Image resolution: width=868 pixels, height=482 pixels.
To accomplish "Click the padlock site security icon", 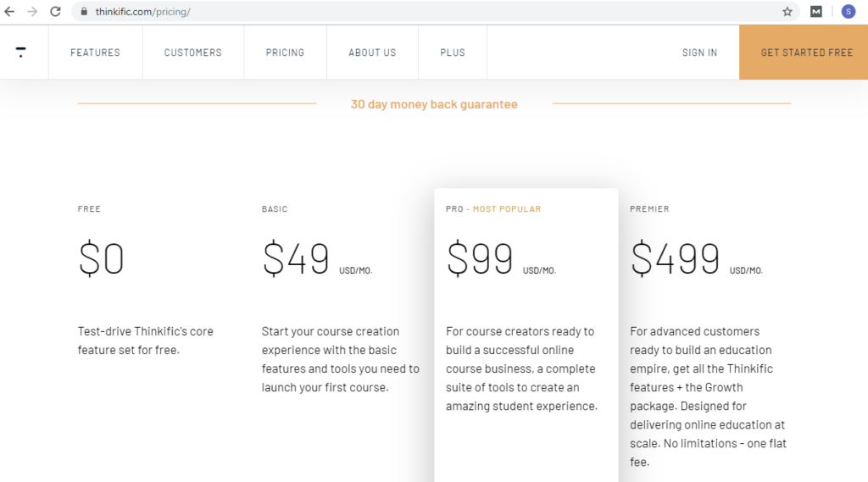I will coord(84,12).
